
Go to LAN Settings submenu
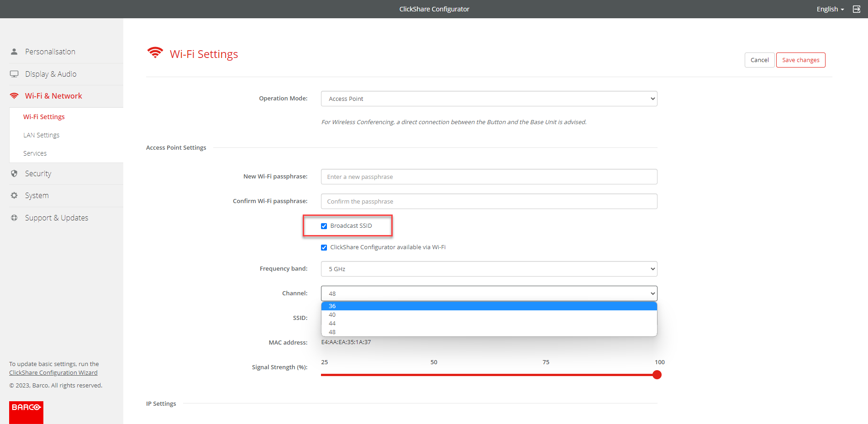click(42, 135)
